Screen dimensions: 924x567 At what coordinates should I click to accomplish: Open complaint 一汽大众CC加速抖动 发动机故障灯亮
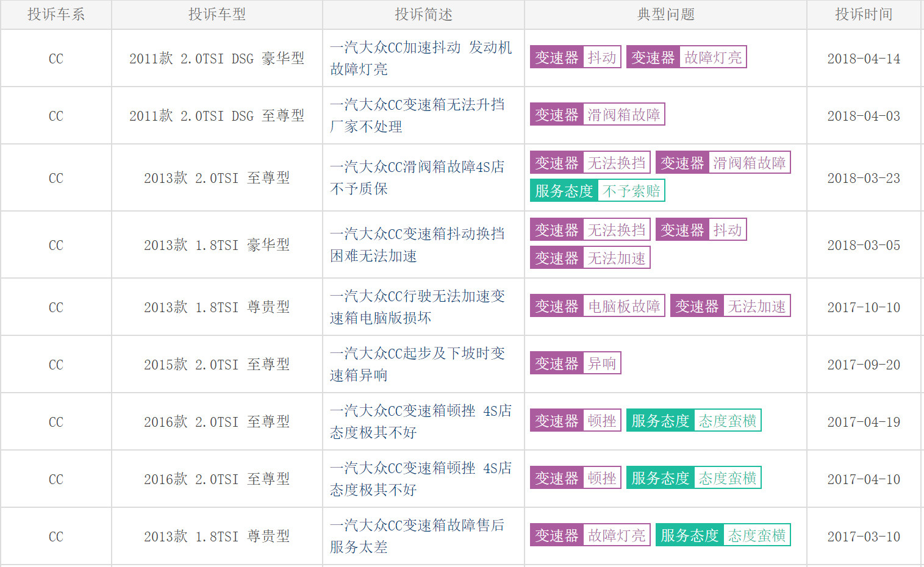point(421,59)
